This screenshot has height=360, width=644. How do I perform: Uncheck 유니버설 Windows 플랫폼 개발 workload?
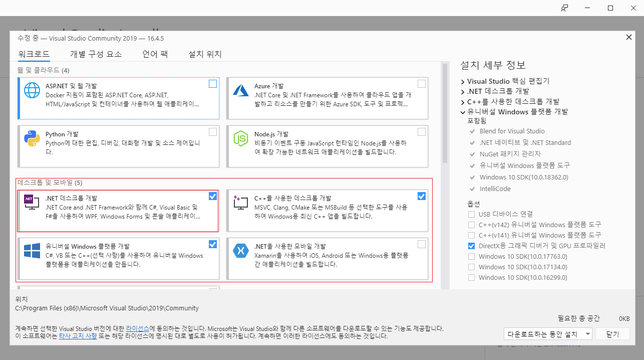tap(213, 244)
